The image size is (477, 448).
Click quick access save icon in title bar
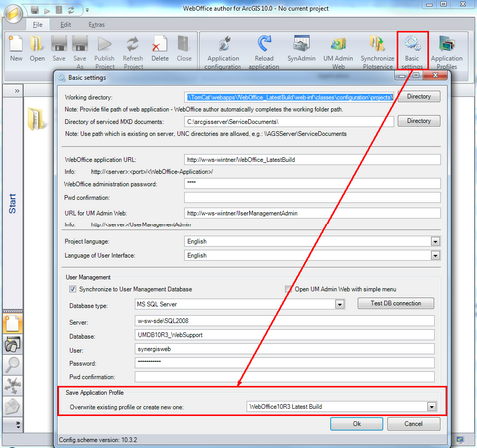34,10
